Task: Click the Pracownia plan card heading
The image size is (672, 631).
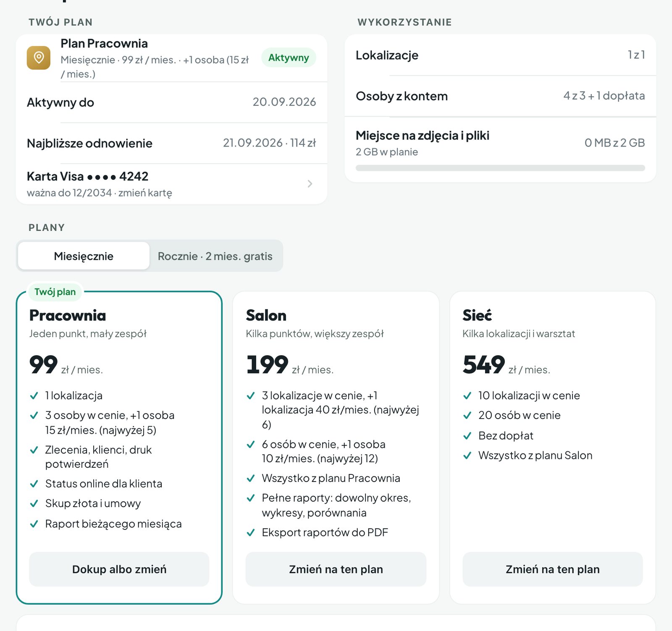Action: pos(68,315)
